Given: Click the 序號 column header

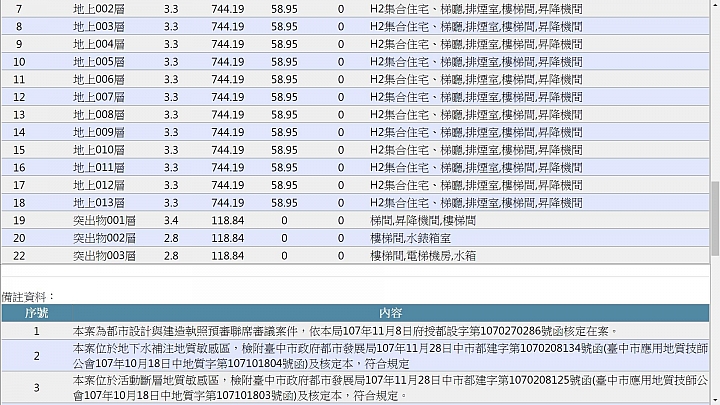Looking at the screenshot, I should pyautogui.click(x=36, y=313).
